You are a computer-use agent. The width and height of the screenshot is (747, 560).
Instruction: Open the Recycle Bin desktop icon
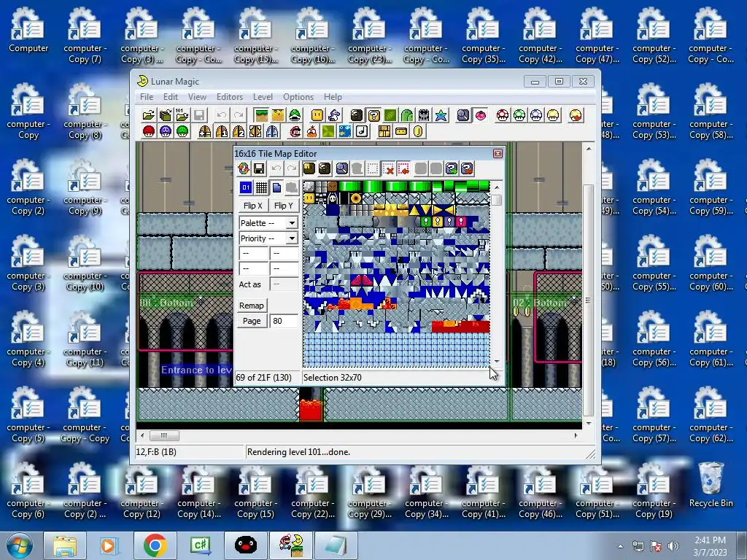711,485
